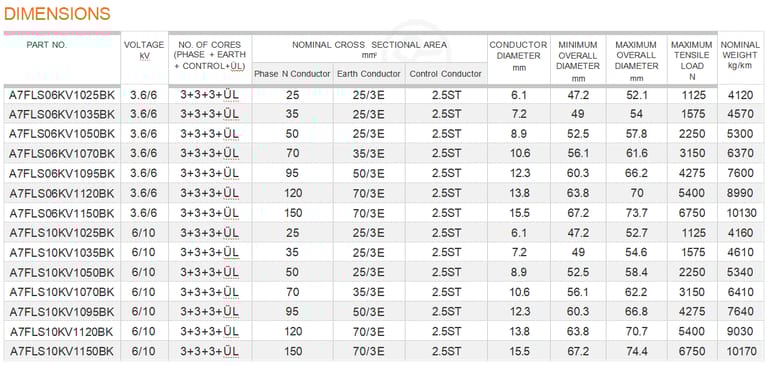Click part number A7FLS10KV1150BK

tap(62, 352)
